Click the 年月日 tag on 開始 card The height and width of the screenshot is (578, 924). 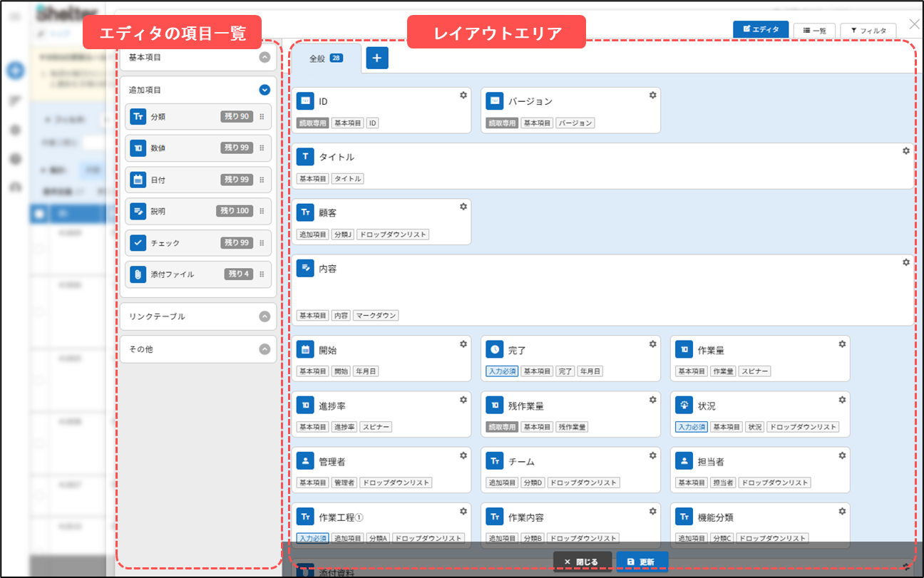point(366,371)
